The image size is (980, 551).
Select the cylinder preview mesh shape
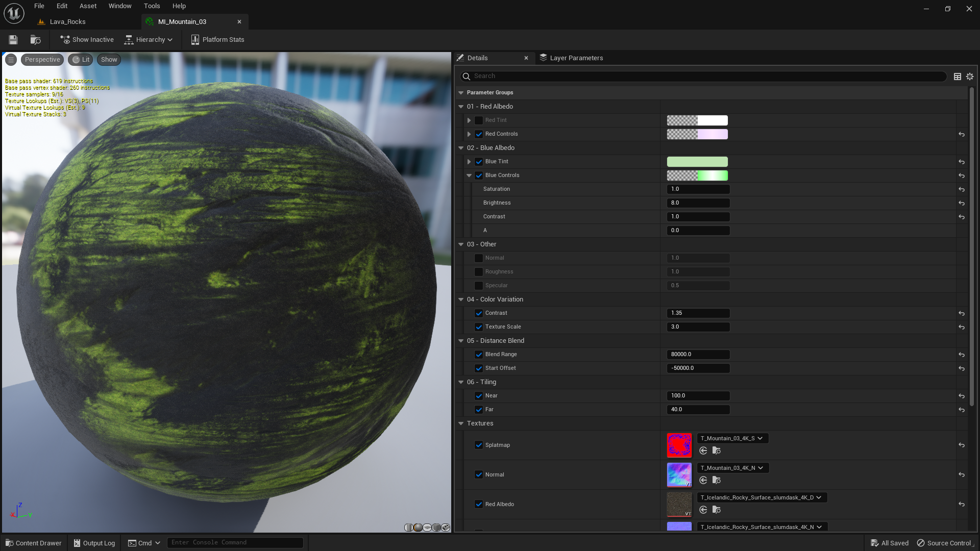coord(408,528)
